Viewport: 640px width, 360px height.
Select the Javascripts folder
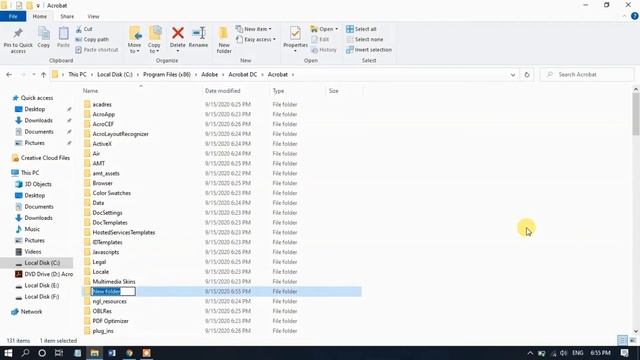[x=106, y=252]
